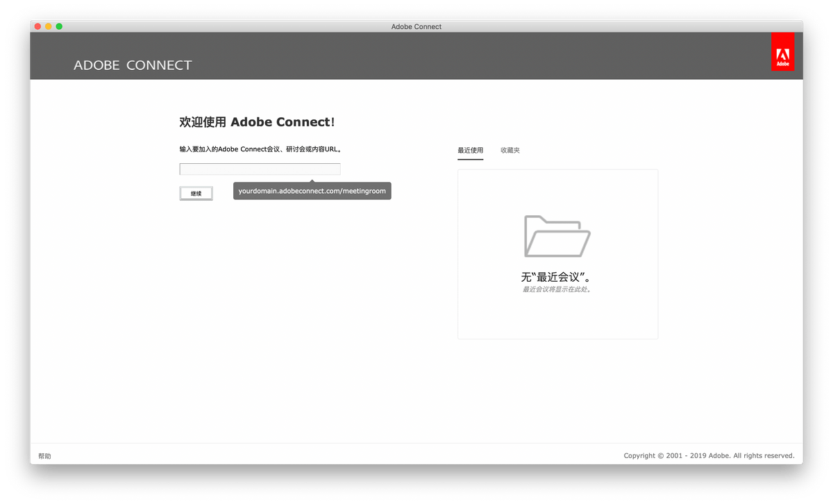Click the 欢迎使用 Adobe Connect! heading

click(257, 122)
